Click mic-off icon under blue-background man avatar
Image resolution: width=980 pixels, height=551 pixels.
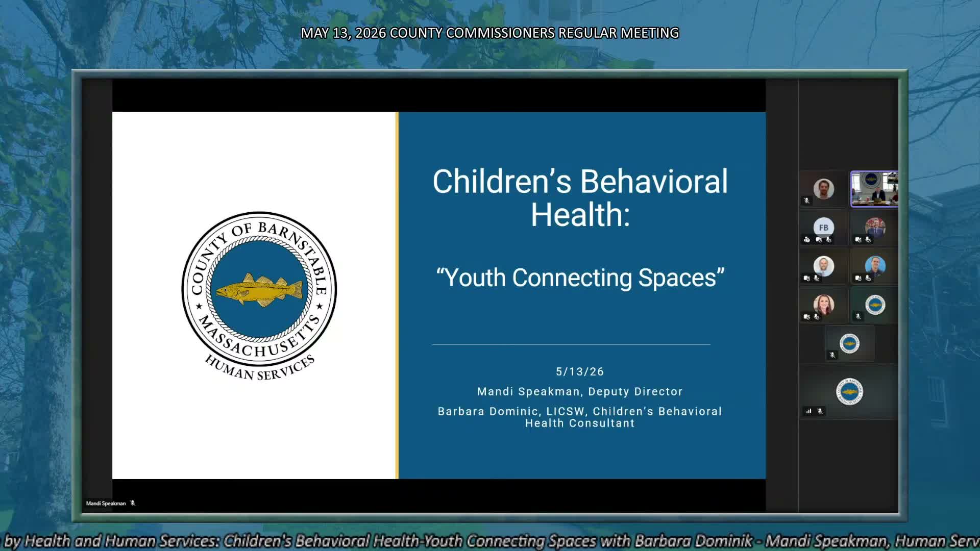click(x=868, y=278)
